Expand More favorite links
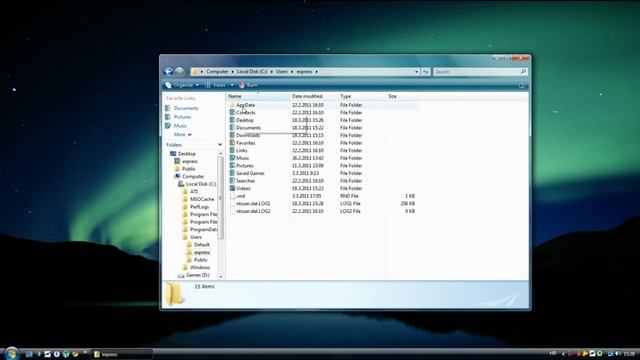 [182, 134]
